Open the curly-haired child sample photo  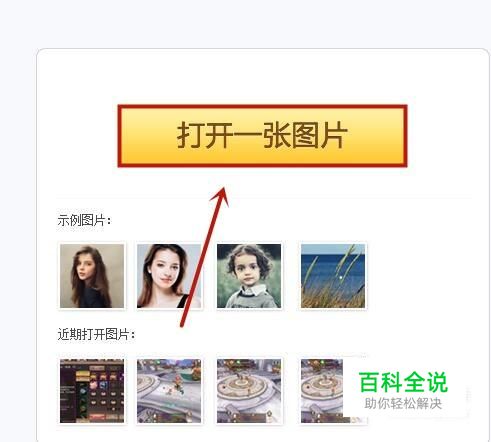tap(249, 276)
